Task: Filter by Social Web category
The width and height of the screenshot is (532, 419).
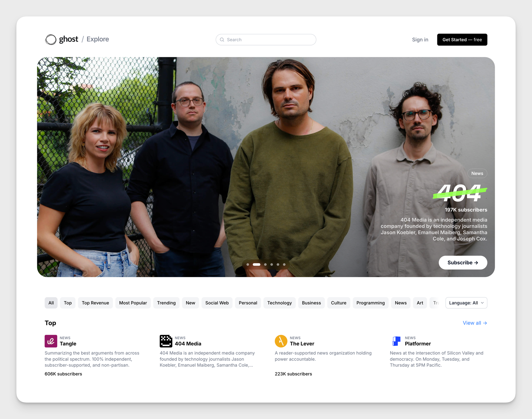Action: pyautogui.click(x=217, y=303)
